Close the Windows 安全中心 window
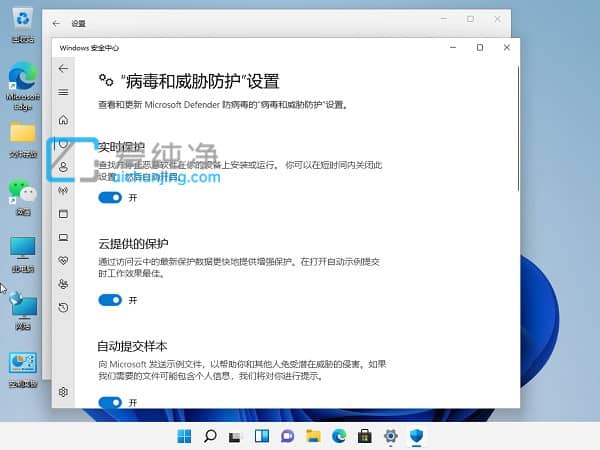This screenshot has width=600, height=450. pos(507,47)
